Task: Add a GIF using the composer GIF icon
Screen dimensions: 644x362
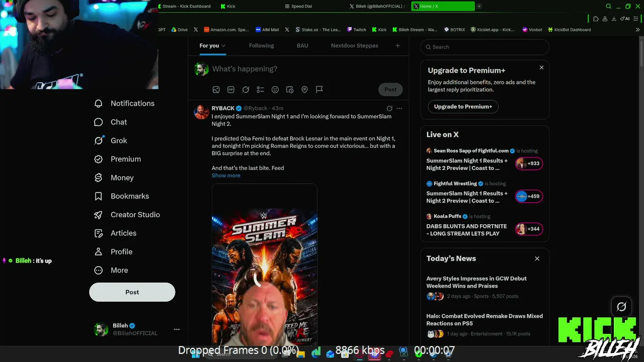Action: (231, 89)
